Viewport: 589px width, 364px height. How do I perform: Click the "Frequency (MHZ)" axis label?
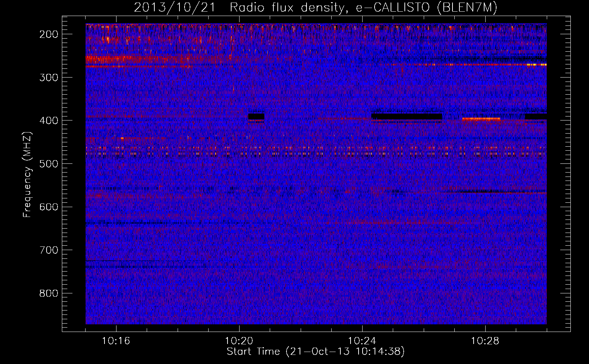click(27, 175)
